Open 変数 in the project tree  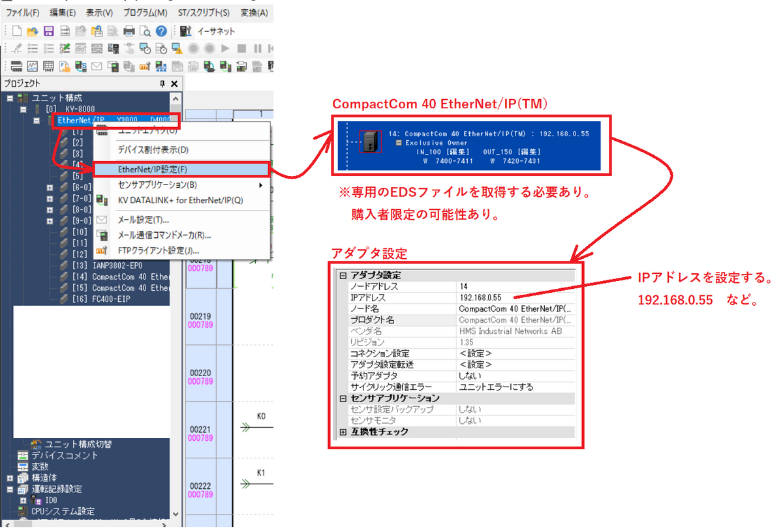(x=40, y=466)
